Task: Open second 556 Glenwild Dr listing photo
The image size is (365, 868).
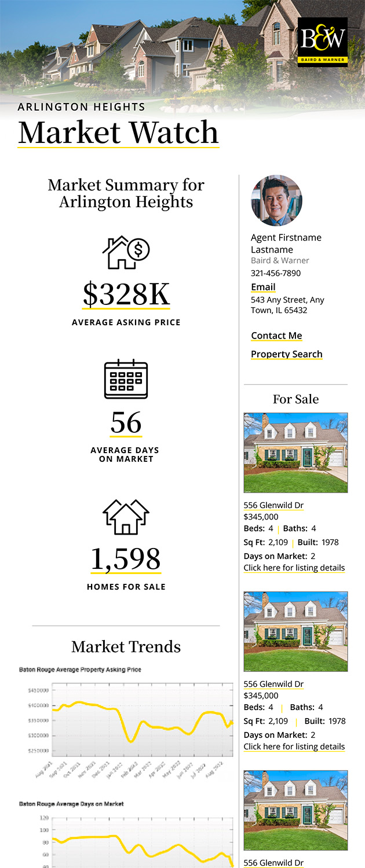Action: 295,631
